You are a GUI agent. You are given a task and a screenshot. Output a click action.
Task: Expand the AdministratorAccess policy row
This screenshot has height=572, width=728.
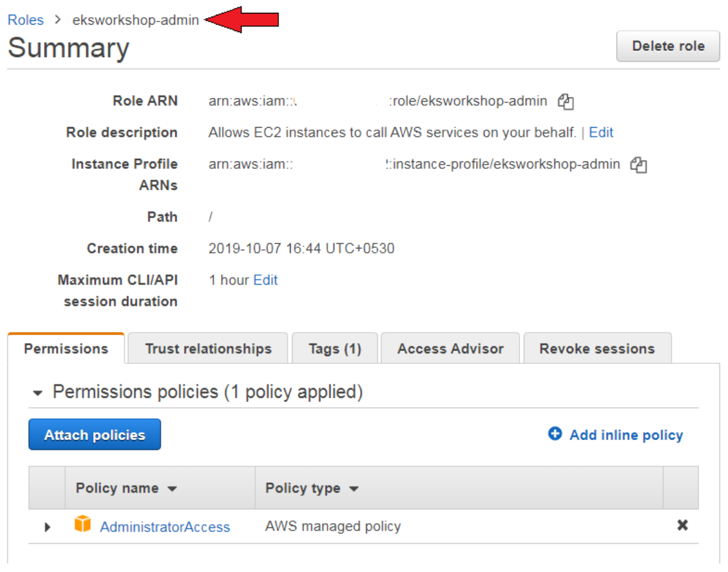pyautogui.click(x=47, y=527)
